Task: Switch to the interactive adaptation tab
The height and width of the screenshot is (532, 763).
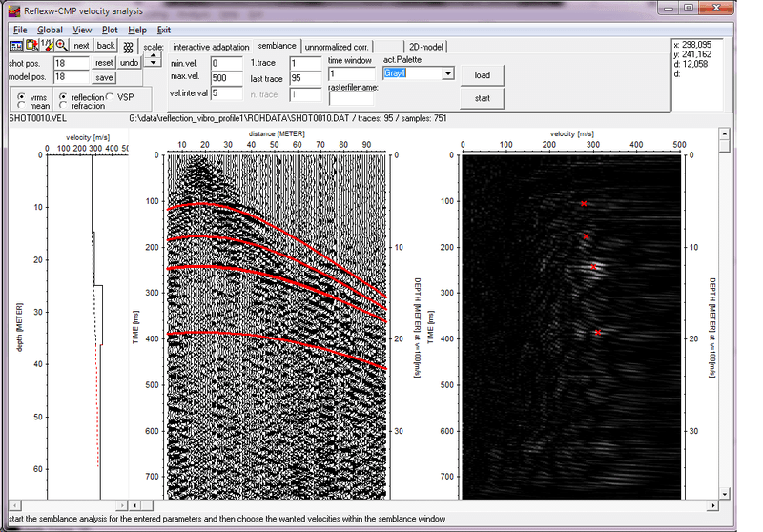Action: coord(211,47)
